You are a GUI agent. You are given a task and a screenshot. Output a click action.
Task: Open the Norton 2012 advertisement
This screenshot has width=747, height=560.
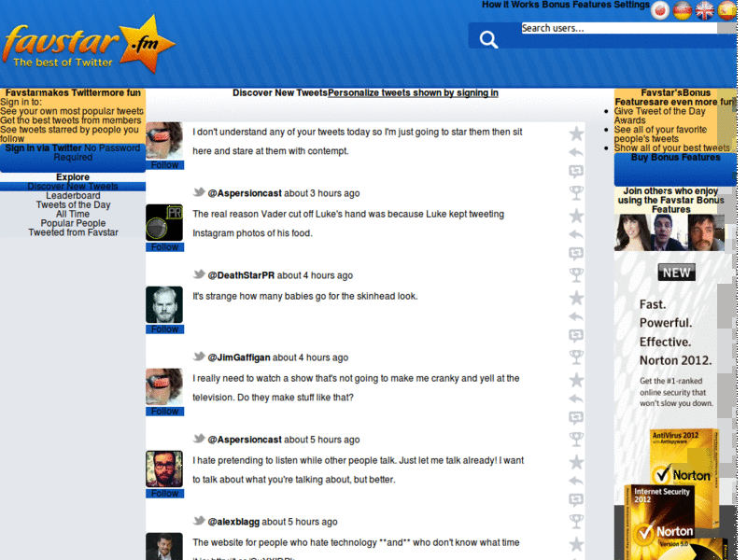click(x=675, y=406)
